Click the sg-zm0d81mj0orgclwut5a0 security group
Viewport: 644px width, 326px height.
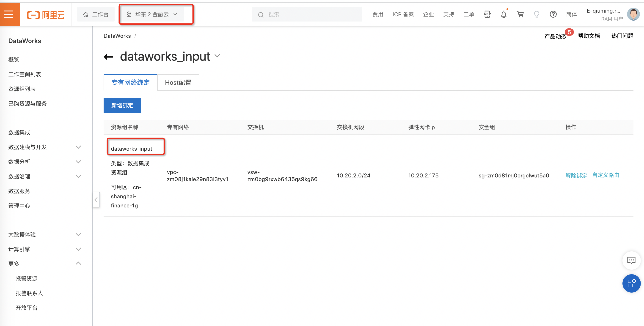(514, 175)
